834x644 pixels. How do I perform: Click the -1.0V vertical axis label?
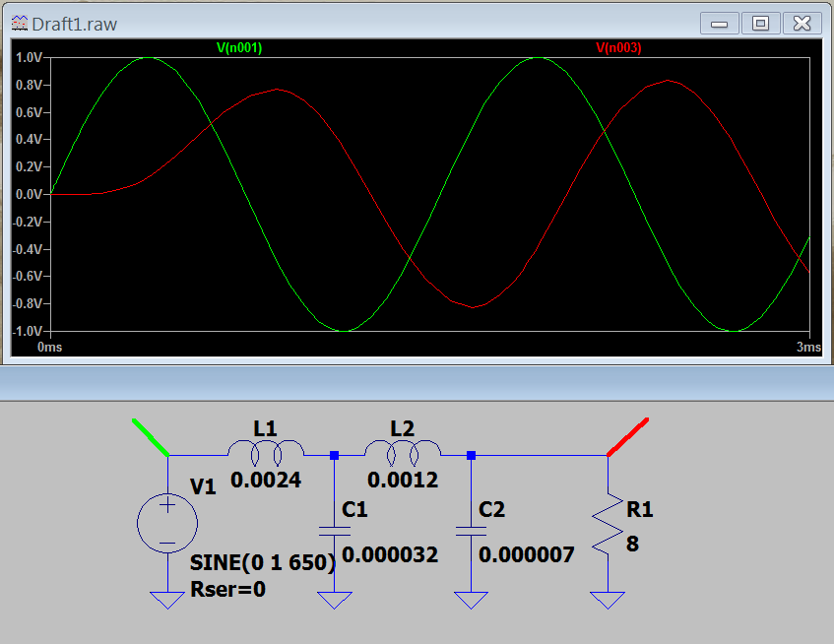28,331
